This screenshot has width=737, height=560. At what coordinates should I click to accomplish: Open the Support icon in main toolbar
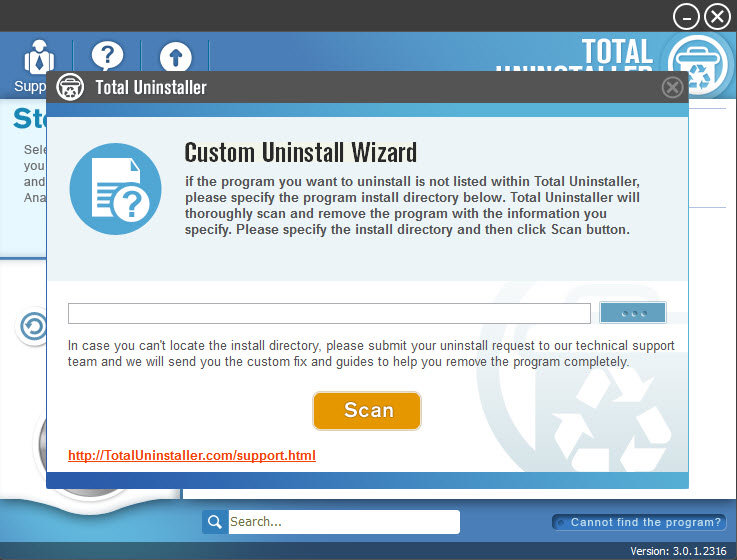click(x=39, y=58)
